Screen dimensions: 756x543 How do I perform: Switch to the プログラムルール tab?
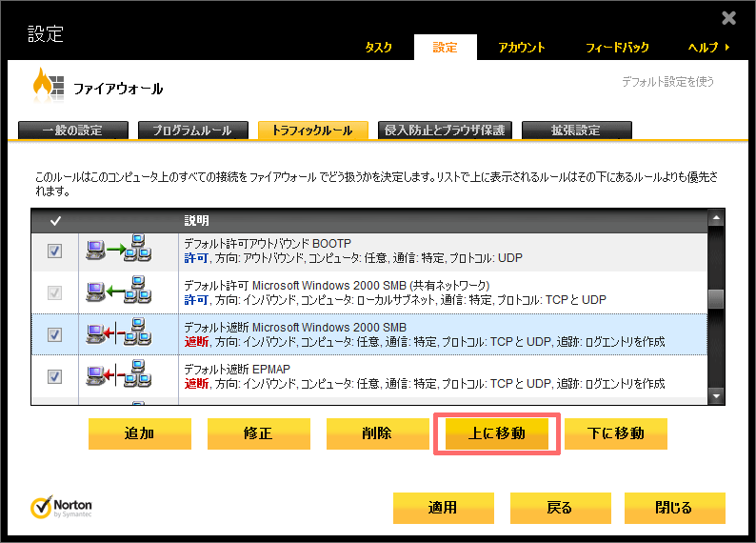tap(191, 131)
